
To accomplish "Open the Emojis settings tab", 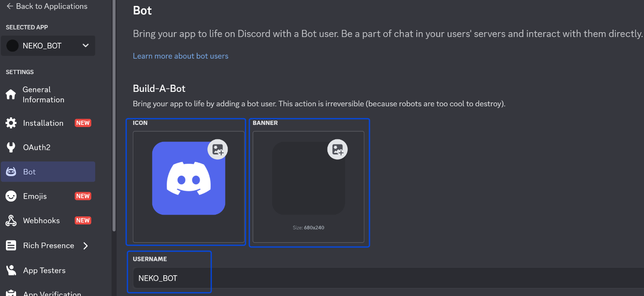I will (35, 196).
